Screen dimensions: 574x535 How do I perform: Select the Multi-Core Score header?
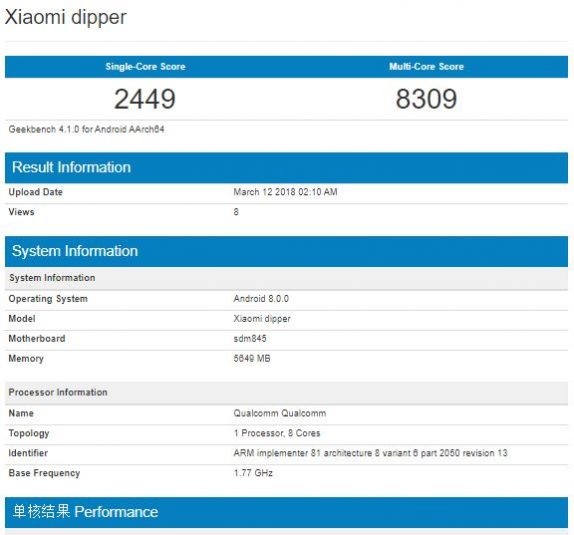pyautogui.click(x=426, y=67)
